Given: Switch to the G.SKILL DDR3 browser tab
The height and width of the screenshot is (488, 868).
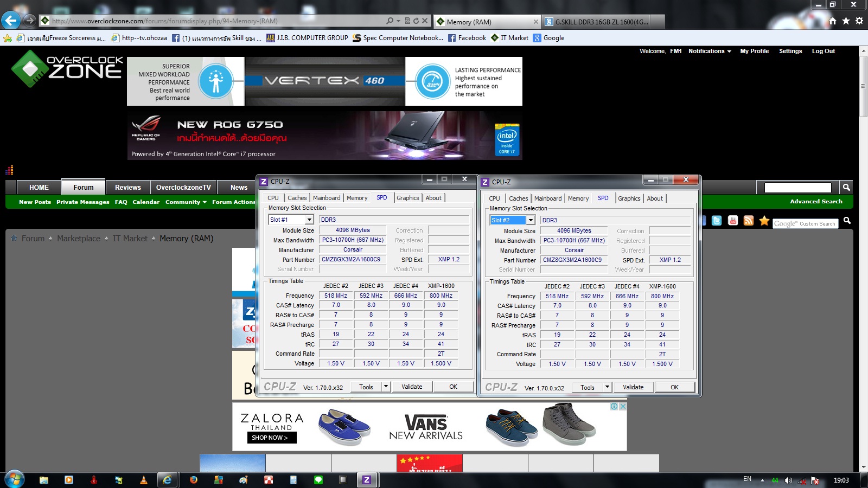Looking at the screenshot, I should tap(596, 22).
